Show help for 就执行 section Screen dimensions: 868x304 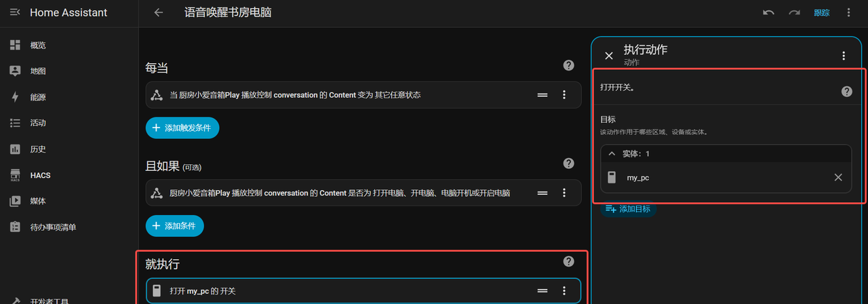pyautogui.click(x=569, y=261)
